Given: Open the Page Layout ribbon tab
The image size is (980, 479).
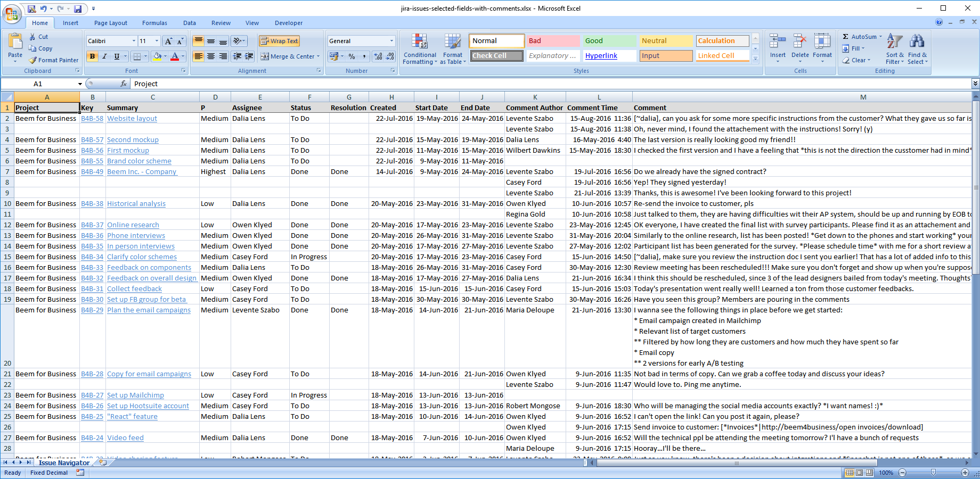Looking at the screenshot, I should click(x=110, y=23).
